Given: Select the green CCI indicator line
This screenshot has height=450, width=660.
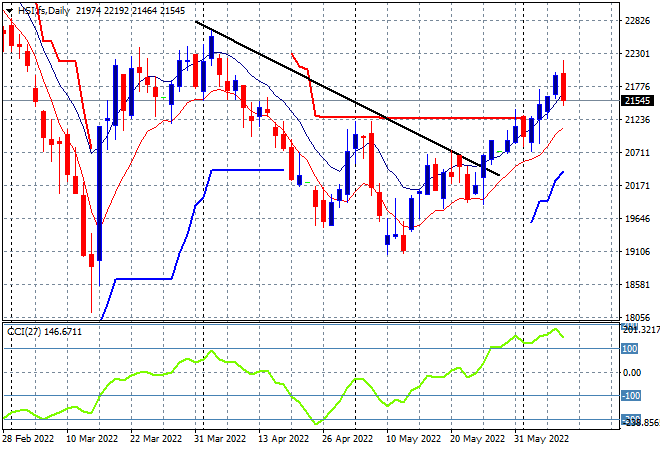Looking at the screenshot, I should [x=284, y=384].
